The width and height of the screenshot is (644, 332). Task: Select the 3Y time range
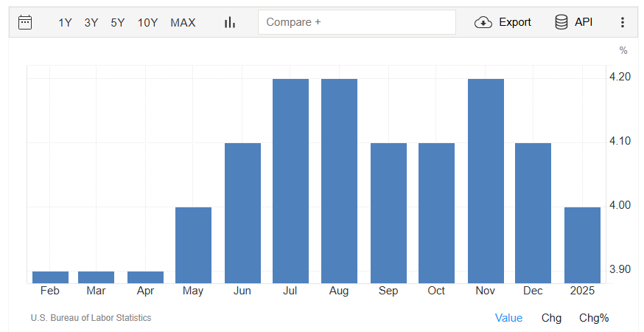tap(91, 22)
